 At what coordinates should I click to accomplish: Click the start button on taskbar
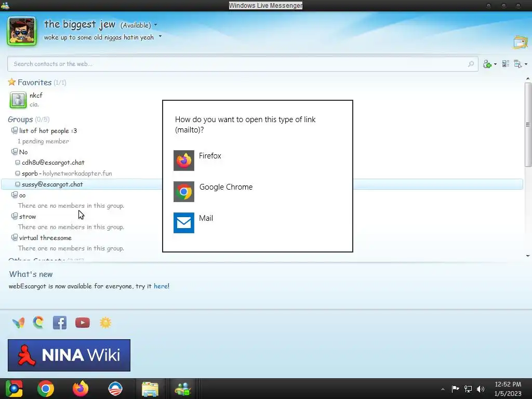click(14, 389)
